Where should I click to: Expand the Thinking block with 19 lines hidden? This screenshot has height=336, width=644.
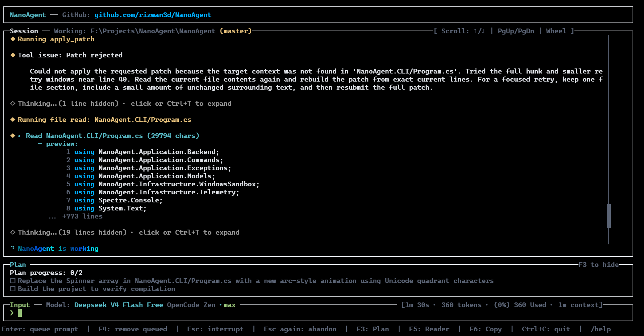(129, 232)
